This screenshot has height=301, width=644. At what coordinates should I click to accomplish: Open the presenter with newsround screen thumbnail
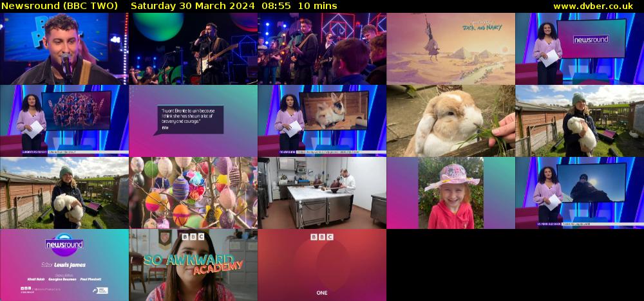click(x=580, y=49)
